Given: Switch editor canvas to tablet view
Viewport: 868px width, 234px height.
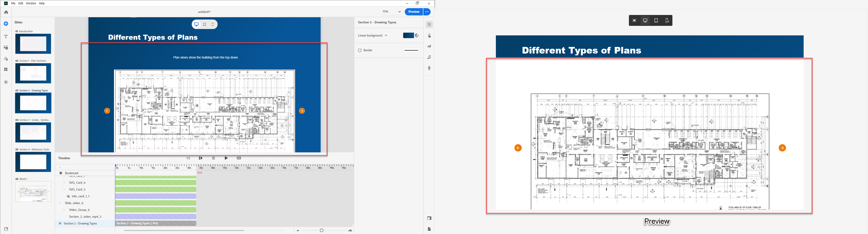Looking at the screenshot, I should pos(204,24).
